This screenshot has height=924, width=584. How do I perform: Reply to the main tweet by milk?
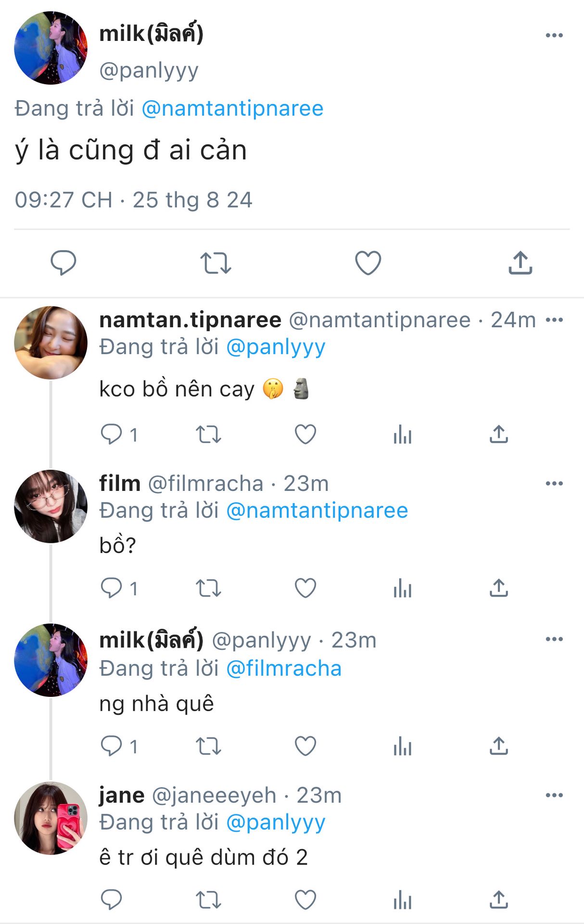coord(63,263)
